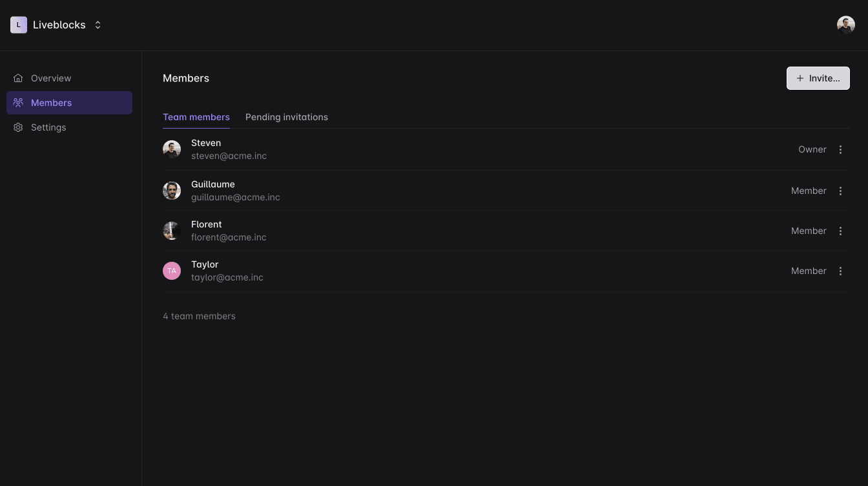
Task: Switch to the Team members tab
Action: click(196, 117)
